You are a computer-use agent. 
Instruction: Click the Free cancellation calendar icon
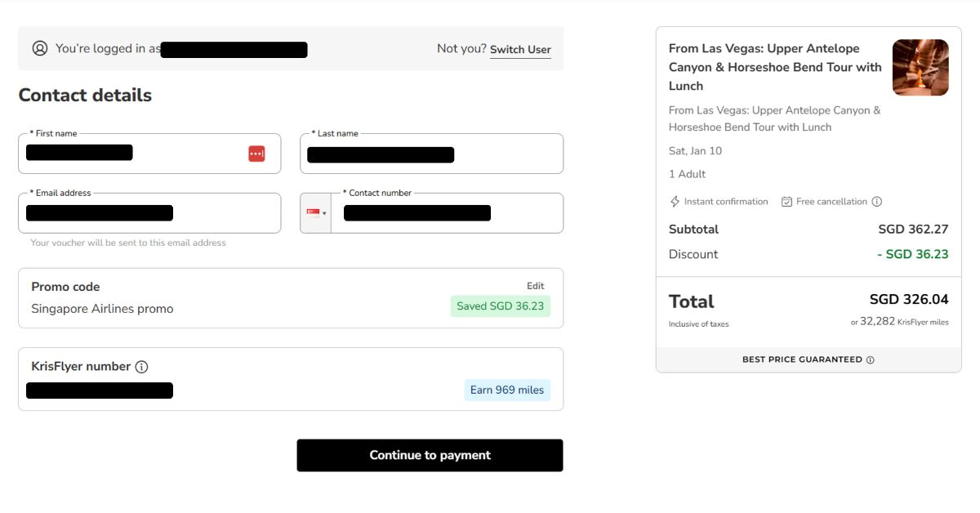(x=786, y=202)
